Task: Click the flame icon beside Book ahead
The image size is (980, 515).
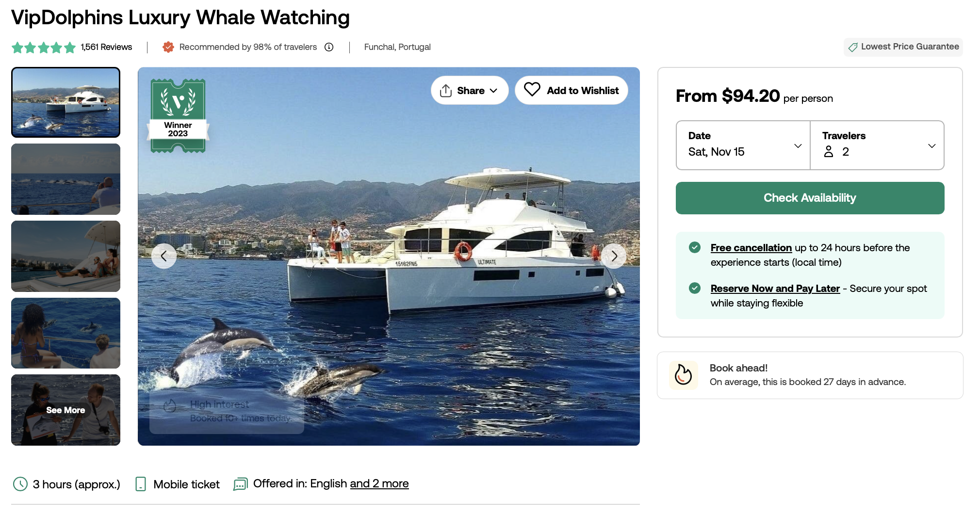Action: point(683,375)
